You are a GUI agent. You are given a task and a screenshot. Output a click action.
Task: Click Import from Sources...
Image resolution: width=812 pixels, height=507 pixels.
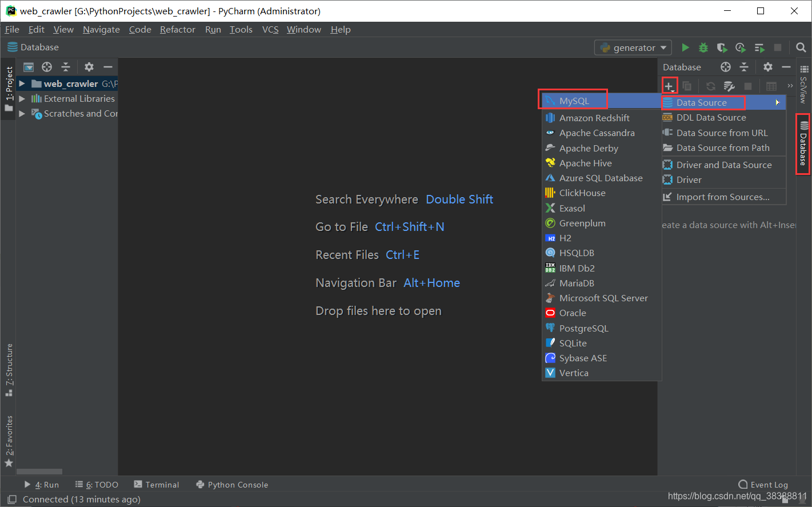724,197
